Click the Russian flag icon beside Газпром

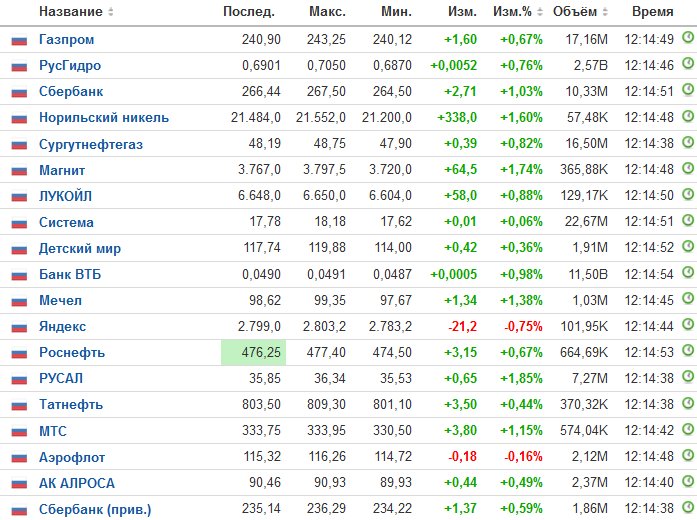click(19, 40)
